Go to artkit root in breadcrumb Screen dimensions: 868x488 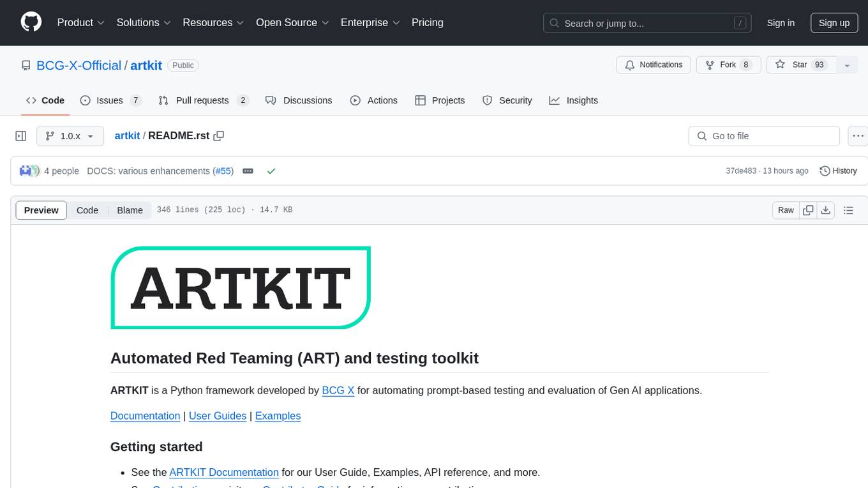pos(127,135)
